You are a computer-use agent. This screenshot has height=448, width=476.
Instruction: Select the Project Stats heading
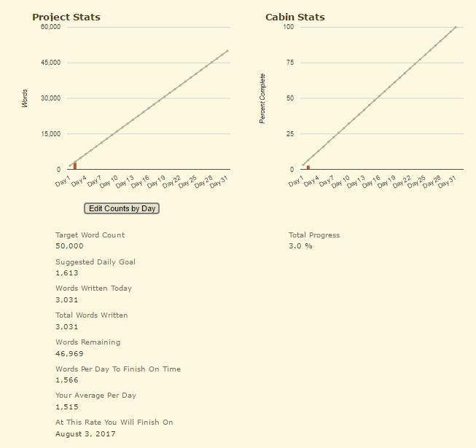coord(66,17)
